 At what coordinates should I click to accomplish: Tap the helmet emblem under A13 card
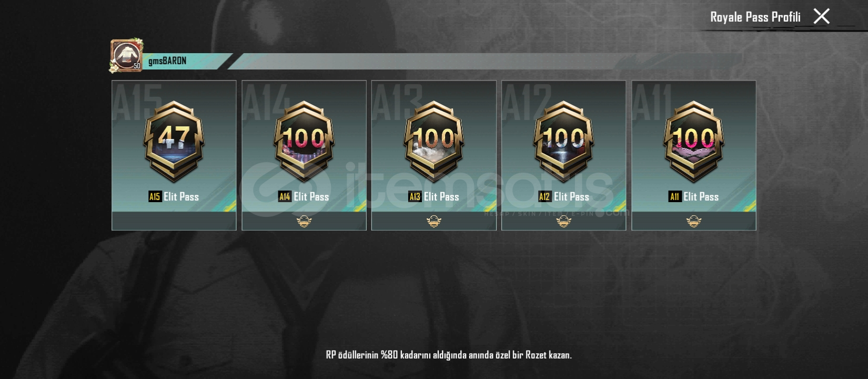pyautogui.click(x=434, y=221)
